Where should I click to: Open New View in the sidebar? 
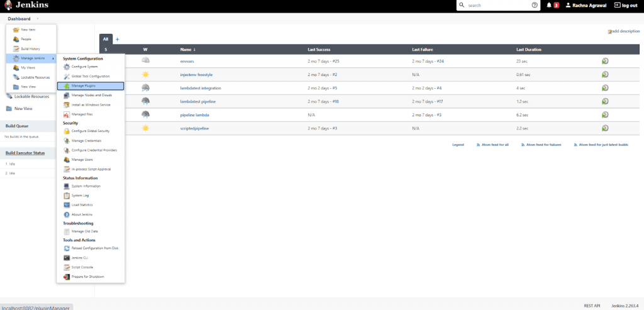pyautogui.click(x=23, y=109)
